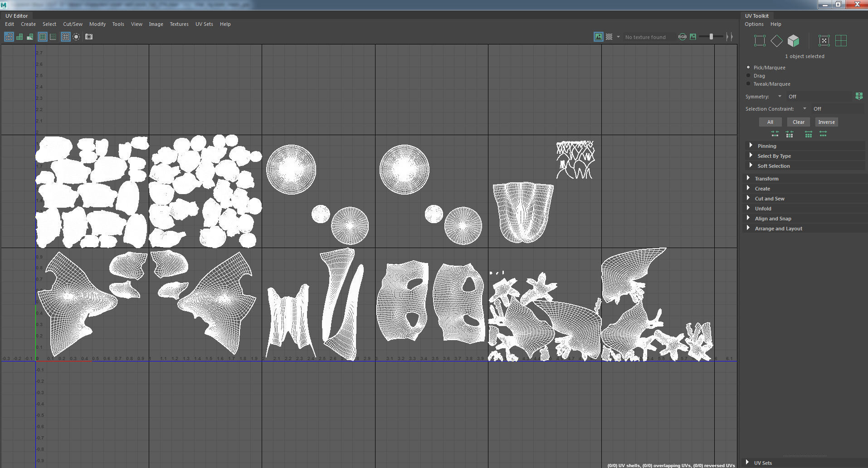Open the Selection Constraint dropdown arrow
The height and width of the screenshot is (468, 868).
[x=805, y=108]
